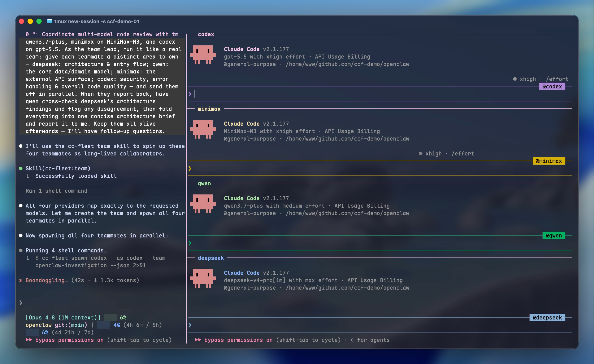Click 'Now spawning all four teammates in parallel:'
Viewport: 594px width, 364px height.
pyautogui.click(x=97, y=236)
